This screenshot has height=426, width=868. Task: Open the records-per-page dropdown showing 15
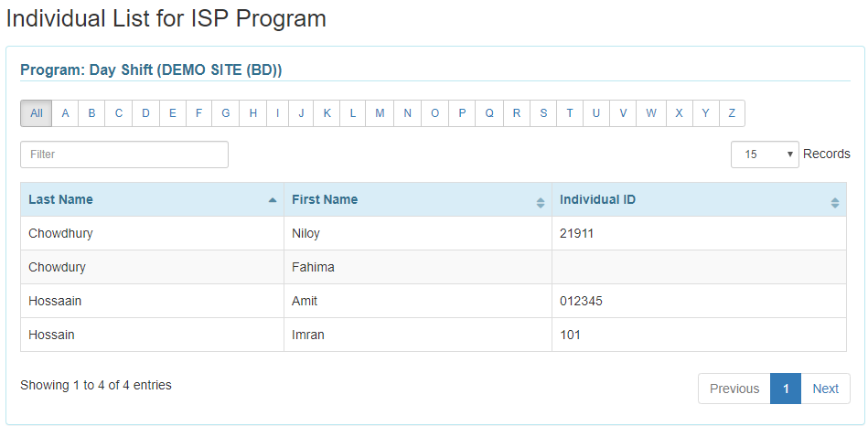click(765, 154)
